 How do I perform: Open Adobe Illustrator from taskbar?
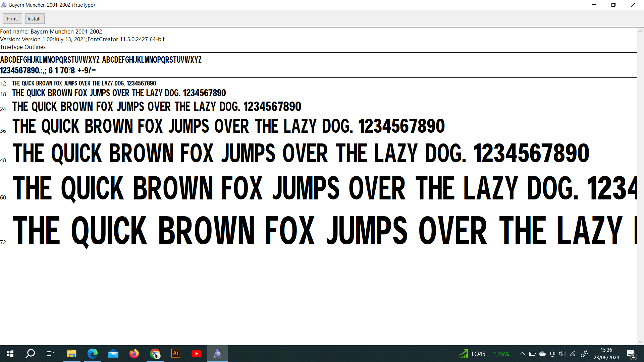(x=176, y=354)
